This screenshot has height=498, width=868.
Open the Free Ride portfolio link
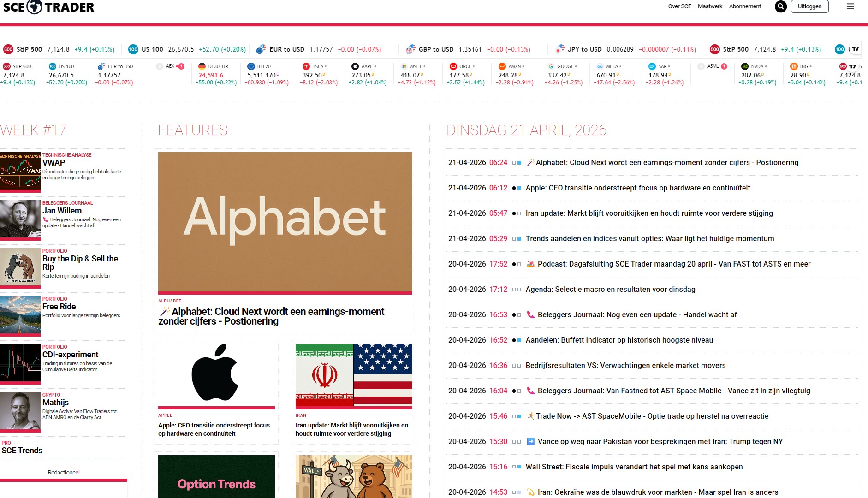tap(59, 307)
